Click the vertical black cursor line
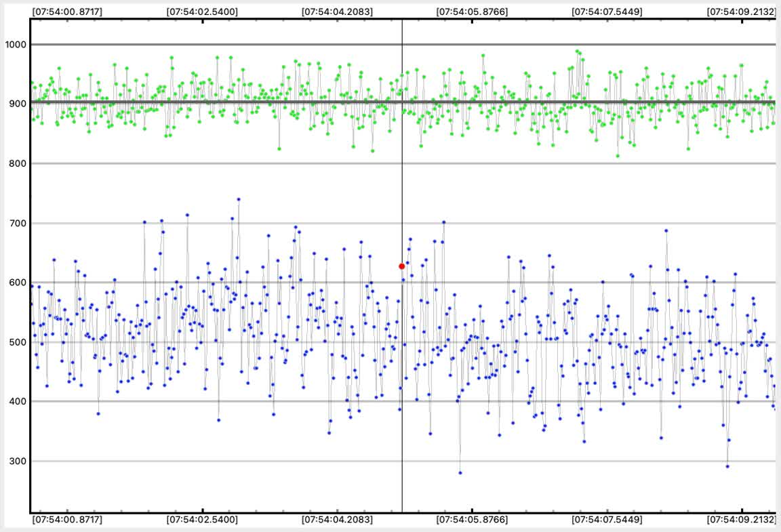Screen dimensions: 781x532 point(402,169)
